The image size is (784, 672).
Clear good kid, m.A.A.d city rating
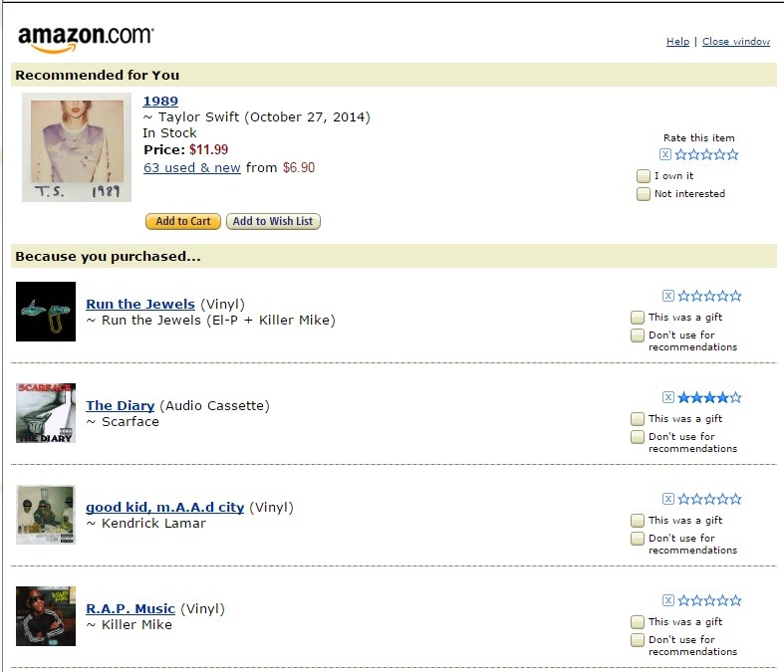(668, 499)
